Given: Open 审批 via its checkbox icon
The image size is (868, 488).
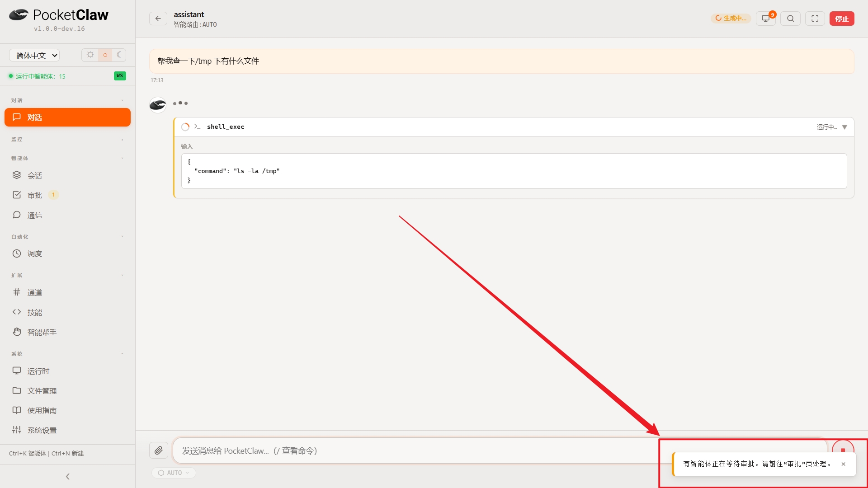Looking at the screenshot, I should tap(17, 195).
